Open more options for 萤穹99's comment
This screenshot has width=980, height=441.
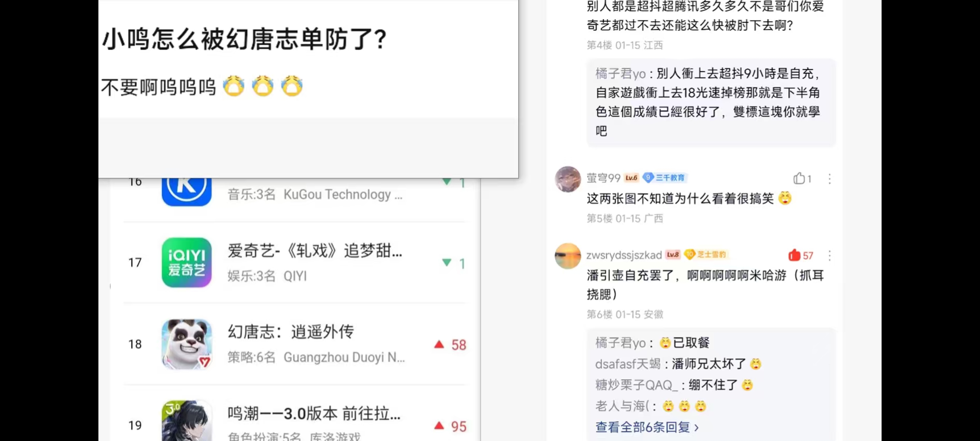point(829,179)
